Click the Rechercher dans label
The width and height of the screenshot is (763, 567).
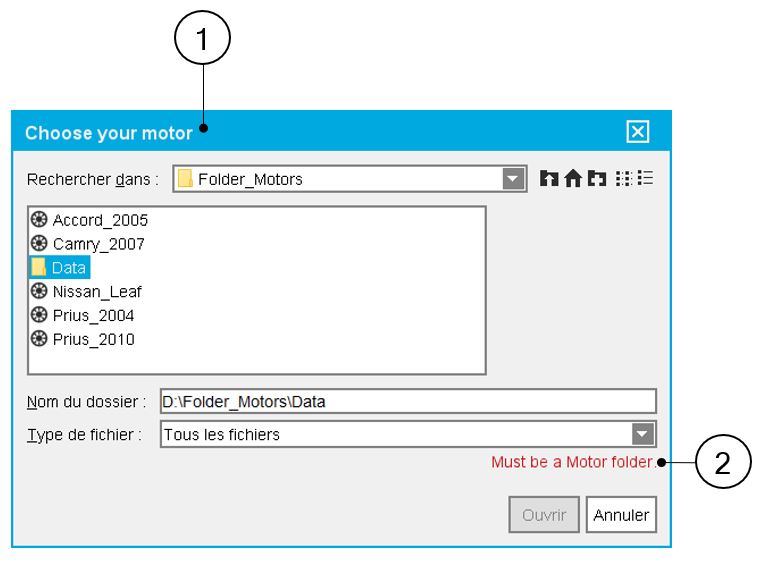click(92, 180)
